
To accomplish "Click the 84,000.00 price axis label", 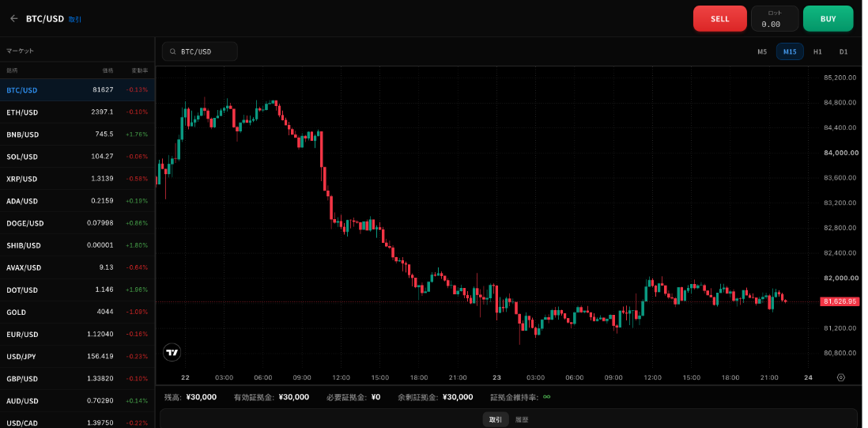I will click(840, 153).
